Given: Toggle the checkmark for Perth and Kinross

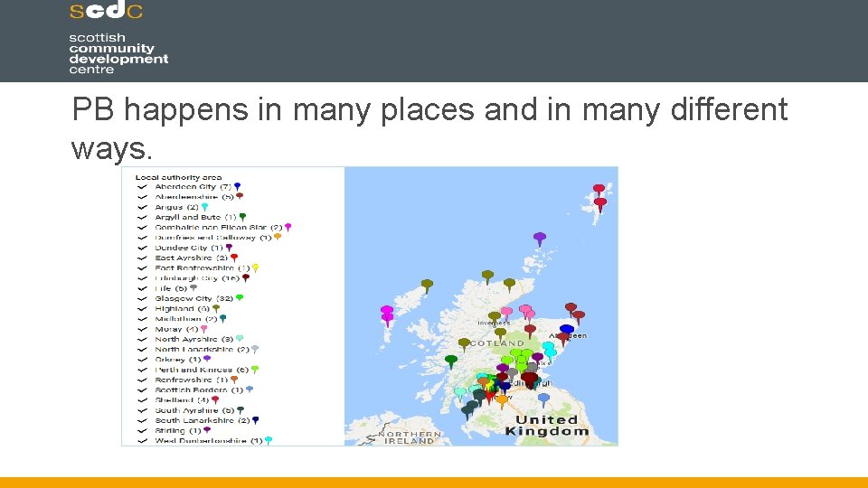Looking at the screenshot, I should coord(142,370).
